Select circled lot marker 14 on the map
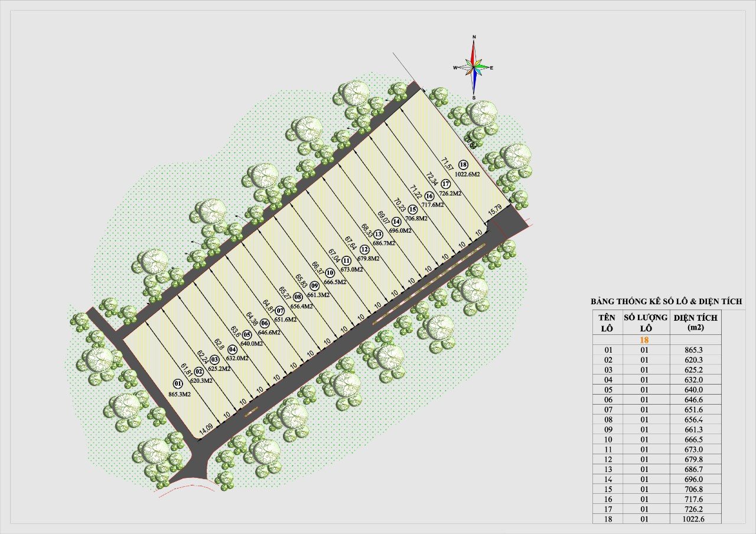 click(x=396, y=222)
